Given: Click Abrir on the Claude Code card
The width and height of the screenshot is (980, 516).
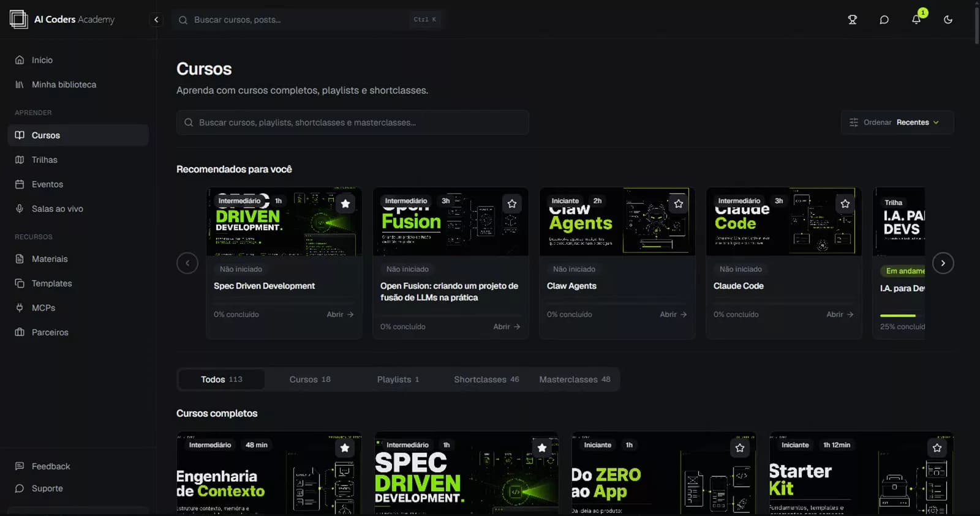Looking at the screenshot, I should [x=840, y=315].
